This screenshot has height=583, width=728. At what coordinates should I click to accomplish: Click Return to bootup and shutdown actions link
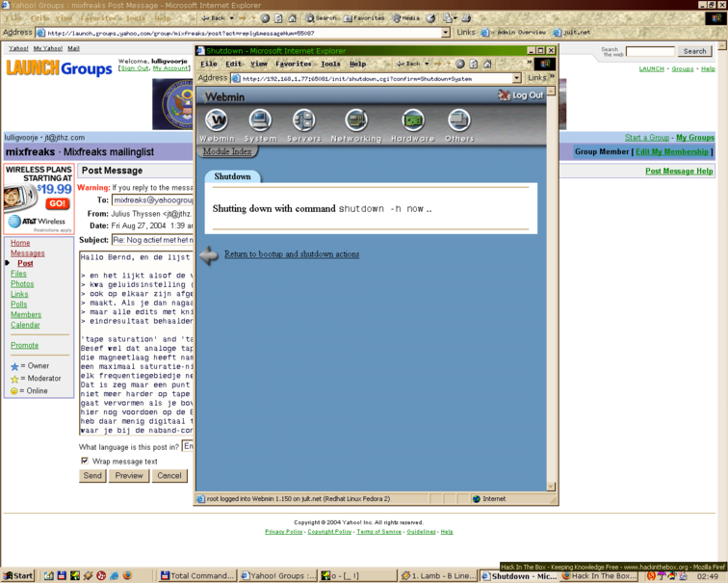[292, 254]
